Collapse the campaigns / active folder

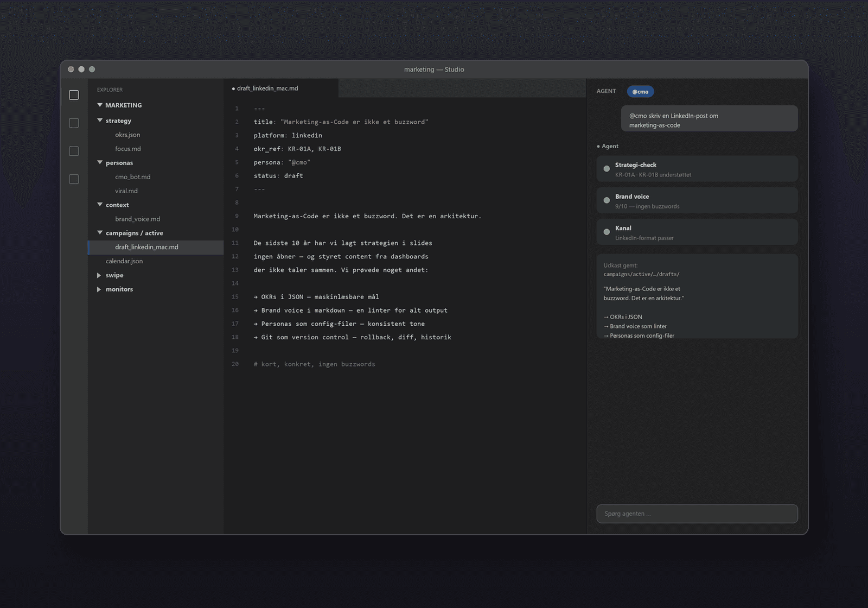[x=100, y=233]
